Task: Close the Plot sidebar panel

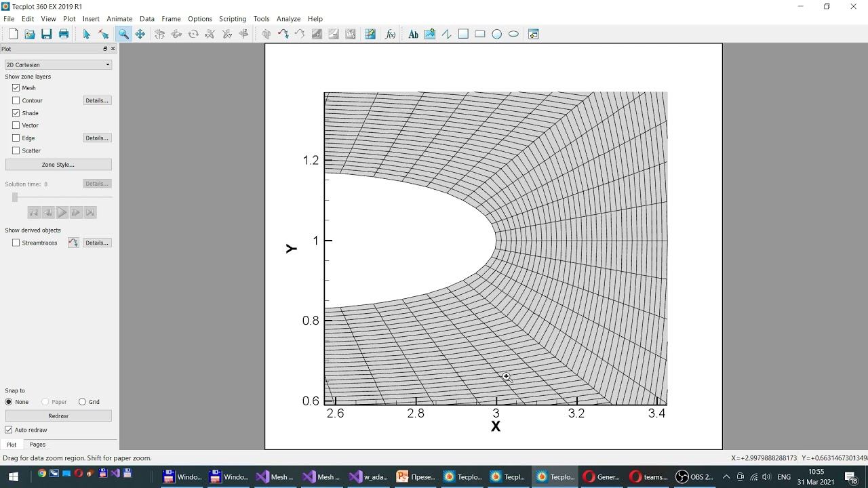Action: tap(113, 49)
